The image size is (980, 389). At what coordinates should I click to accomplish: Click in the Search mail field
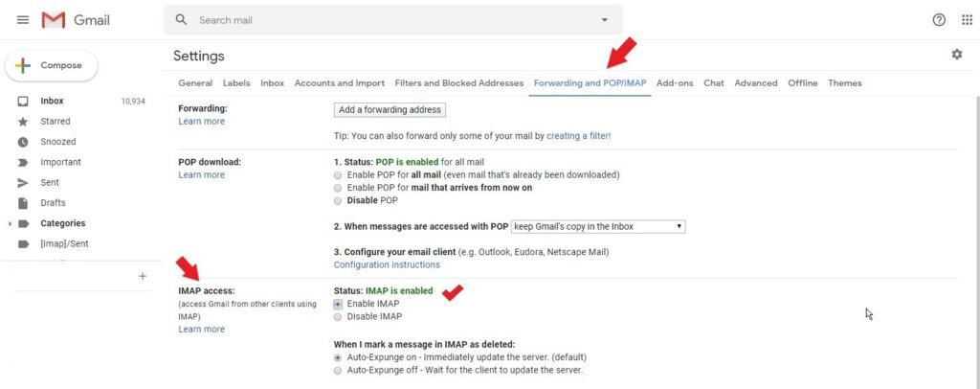[x=383, y=20]
